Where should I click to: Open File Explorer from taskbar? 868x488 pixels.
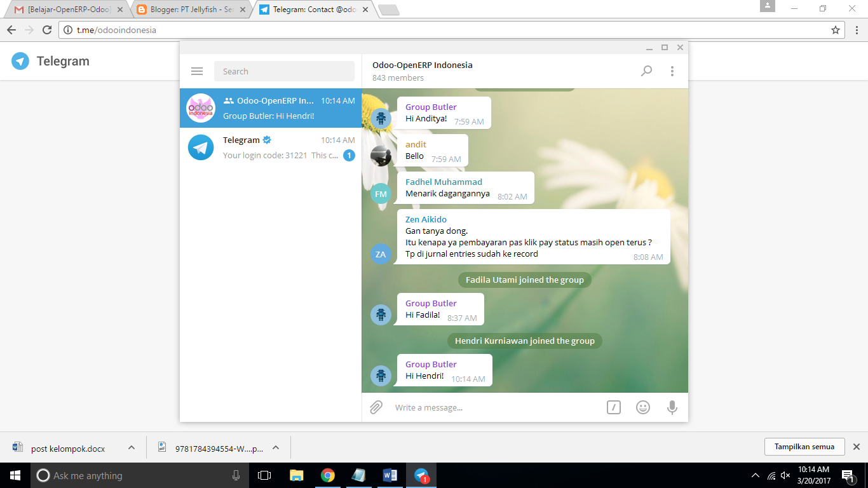[x=296, y=475]
